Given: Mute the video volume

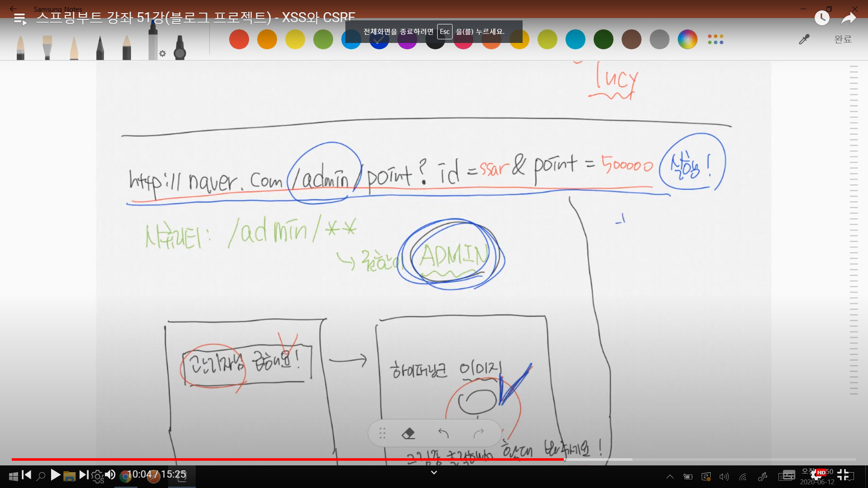Looking at the screenshot, I should (110, 475).
